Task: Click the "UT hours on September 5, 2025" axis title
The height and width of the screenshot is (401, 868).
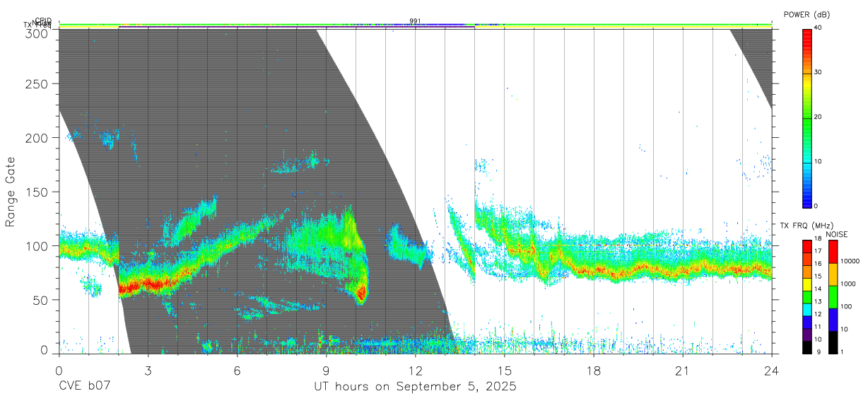Action: point(415,387)
